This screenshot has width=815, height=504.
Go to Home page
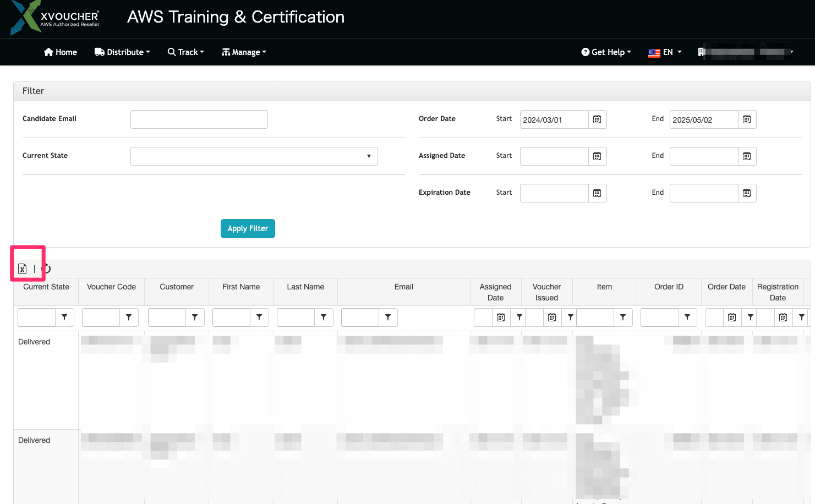[x=61, y=52]
